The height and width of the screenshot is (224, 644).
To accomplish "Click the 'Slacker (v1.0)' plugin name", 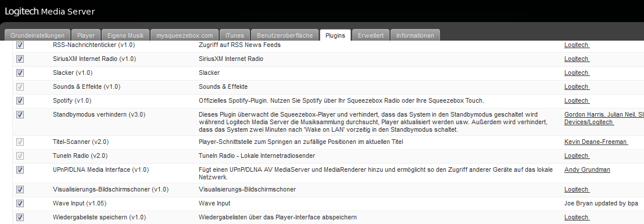I will [x=73, y=73].
